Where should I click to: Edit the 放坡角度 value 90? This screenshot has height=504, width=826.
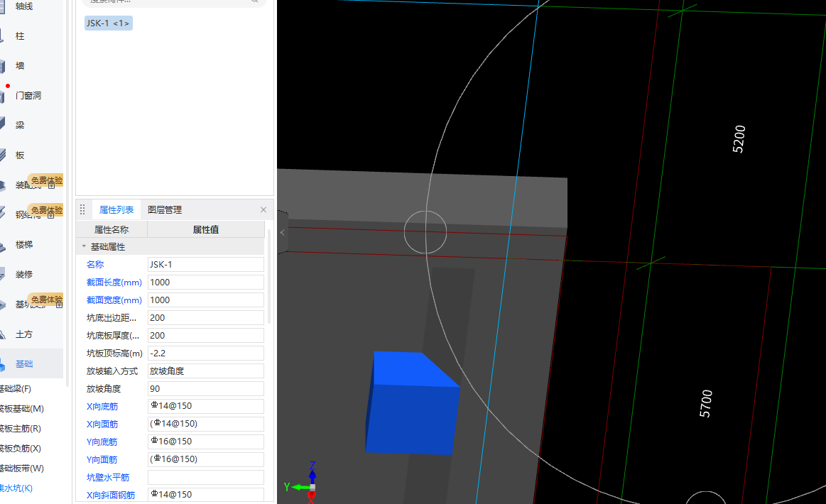[x=205, y=389]
